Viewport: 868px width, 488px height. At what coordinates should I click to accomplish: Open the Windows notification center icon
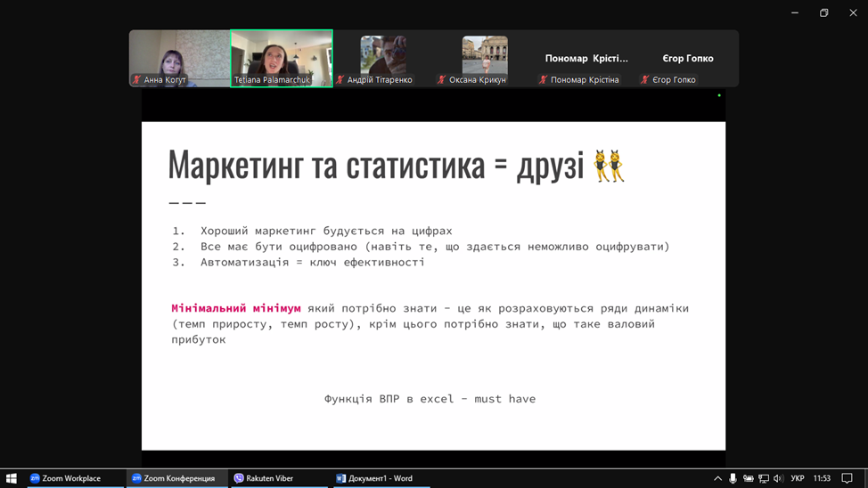coord(847,478)
